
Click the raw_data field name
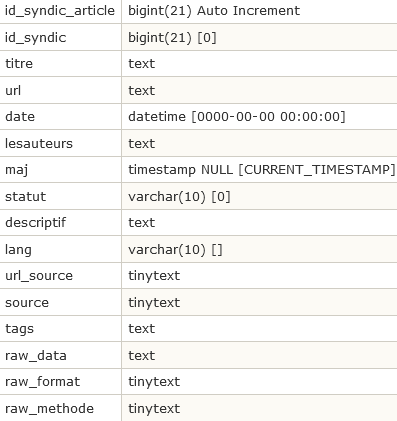[x=36, y=355]
